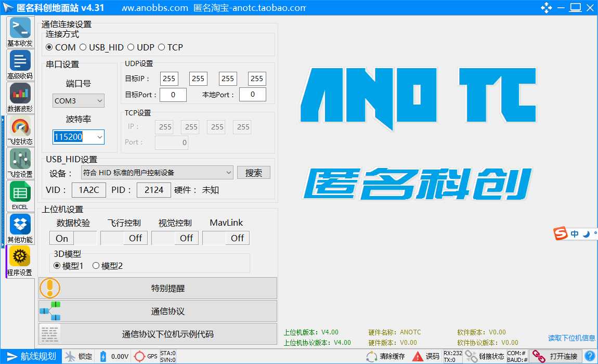598x364 pixels.
Task: Click the 清除缓存 refresh icon
Action: tap(372, 356)
